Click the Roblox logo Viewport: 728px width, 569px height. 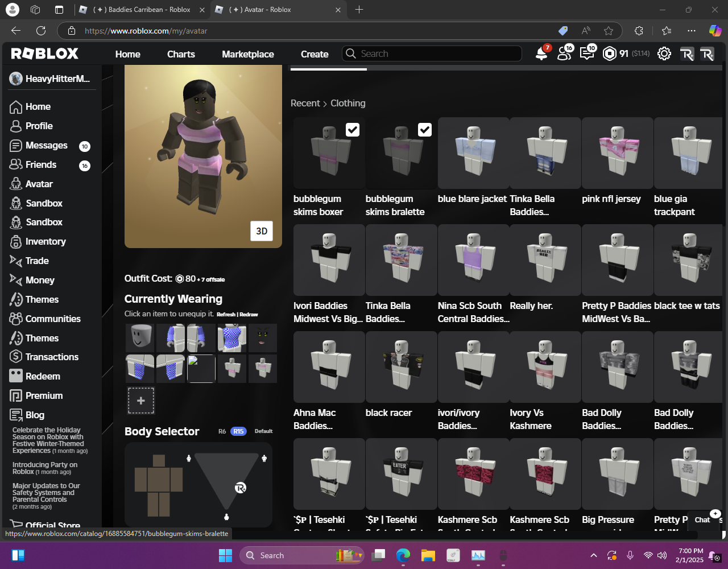[45, 54]
